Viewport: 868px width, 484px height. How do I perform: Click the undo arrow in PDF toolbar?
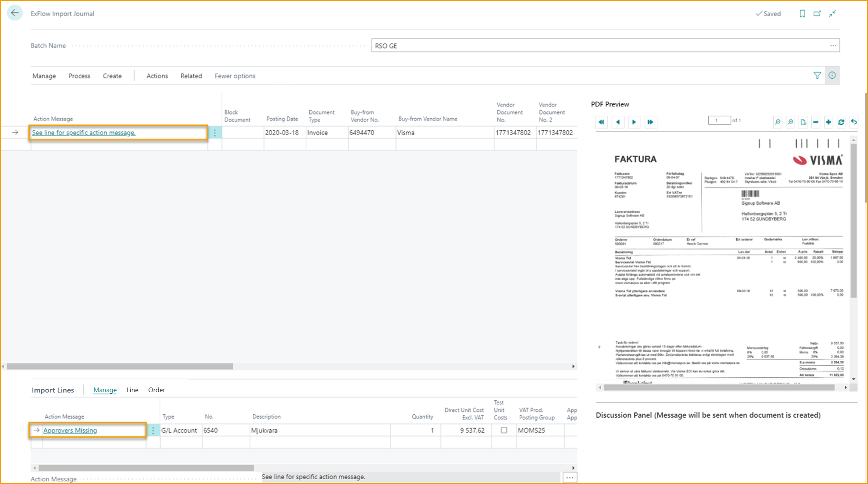pos(854,122)
